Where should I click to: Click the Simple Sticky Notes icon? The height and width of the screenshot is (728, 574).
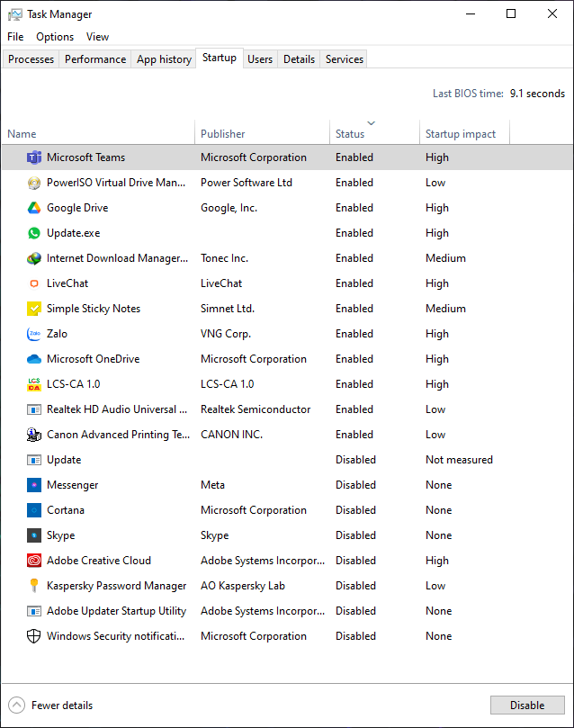click(x=34, y=309)
